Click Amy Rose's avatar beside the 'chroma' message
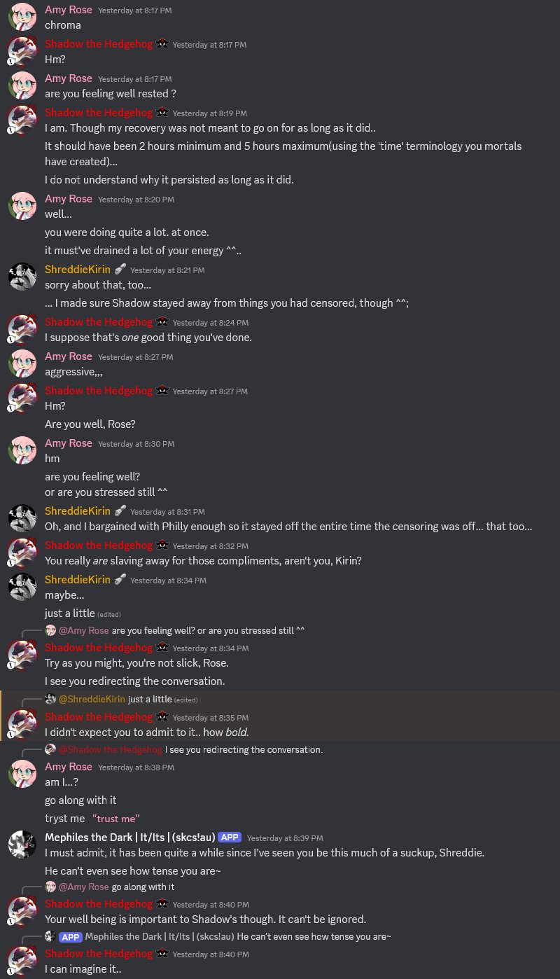This screenshot has width=560, height=979. (22, 17)
